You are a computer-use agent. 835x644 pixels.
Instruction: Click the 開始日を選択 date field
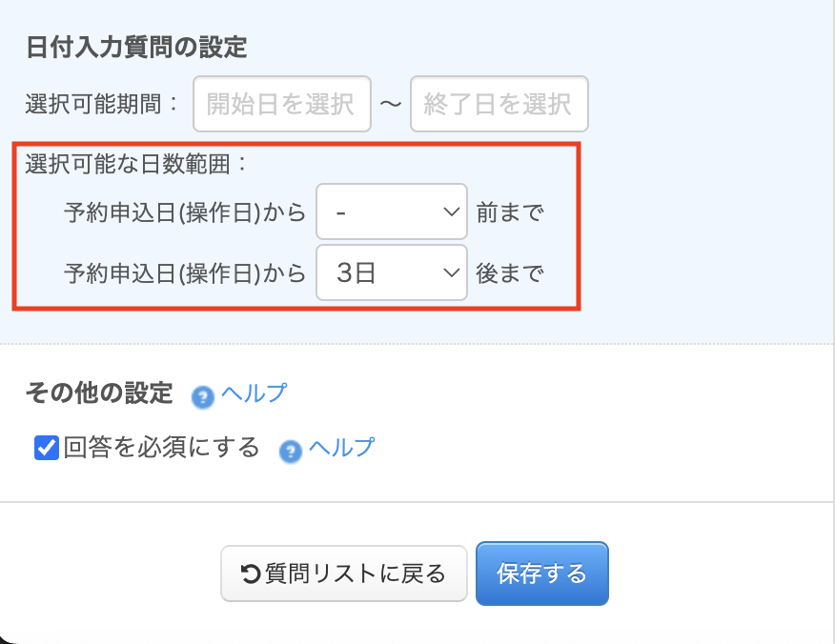click(281, 104)
